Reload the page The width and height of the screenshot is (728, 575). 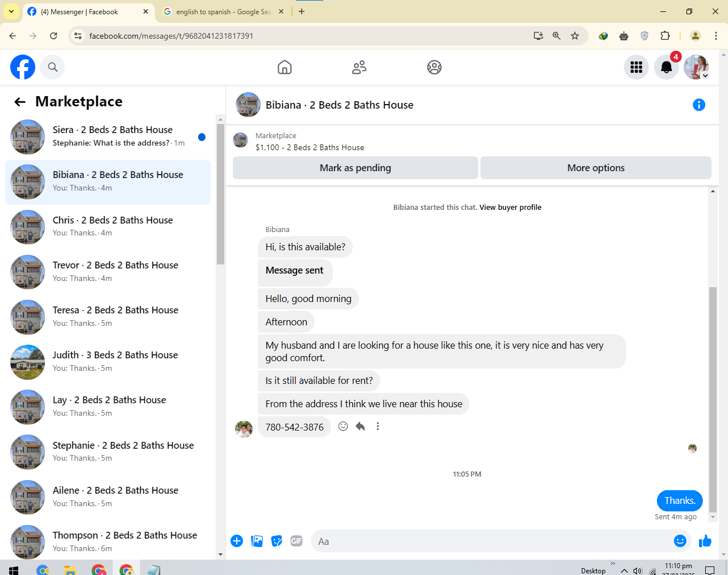[54, 36]
